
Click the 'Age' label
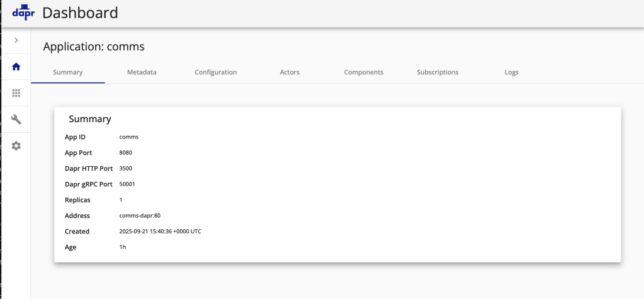(x=70, y=247)
